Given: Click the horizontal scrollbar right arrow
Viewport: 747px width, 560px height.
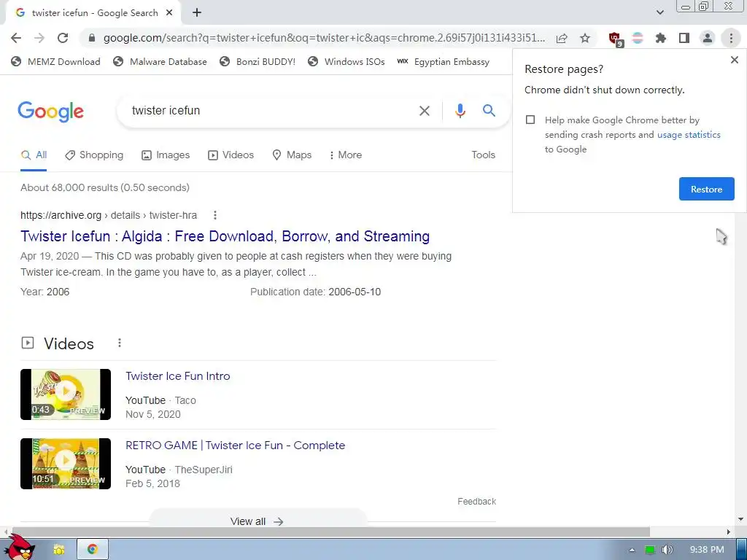Looking at the screenshot, I should [x=728, y=532].
